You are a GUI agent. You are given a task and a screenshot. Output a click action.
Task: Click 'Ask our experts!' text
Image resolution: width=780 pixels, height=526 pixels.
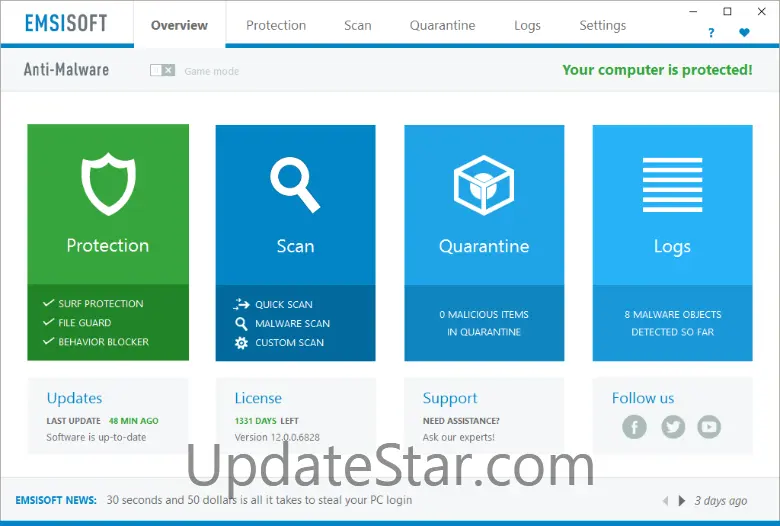459,437
